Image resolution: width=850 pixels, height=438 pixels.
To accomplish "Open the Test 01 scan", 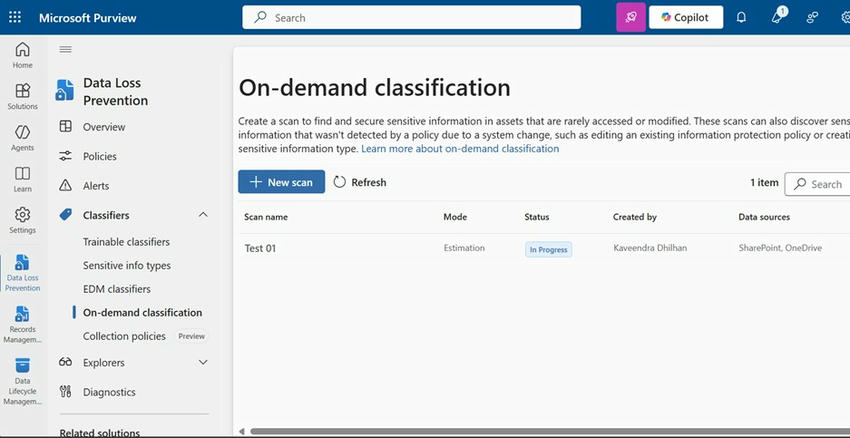I will pos(260,248).
